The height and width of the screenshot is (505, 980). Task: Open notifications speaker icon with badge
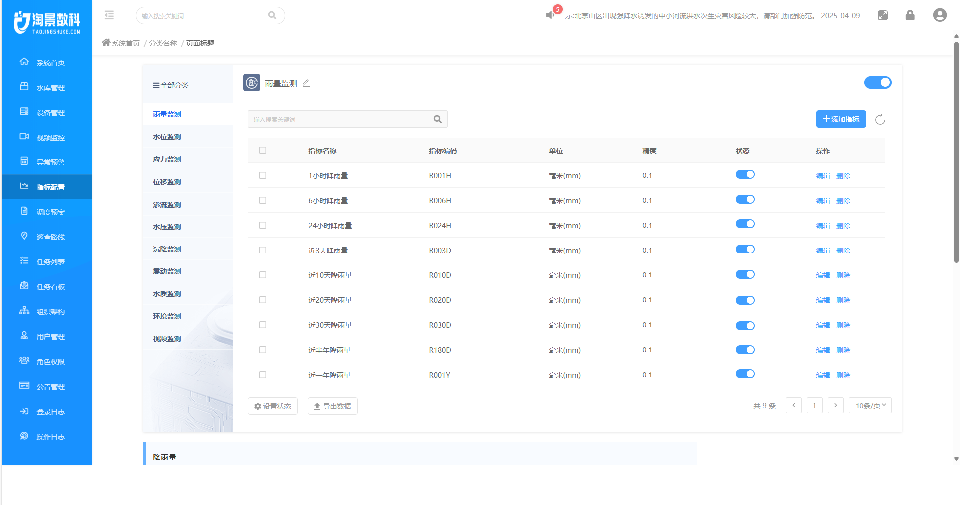click(551, 15)
